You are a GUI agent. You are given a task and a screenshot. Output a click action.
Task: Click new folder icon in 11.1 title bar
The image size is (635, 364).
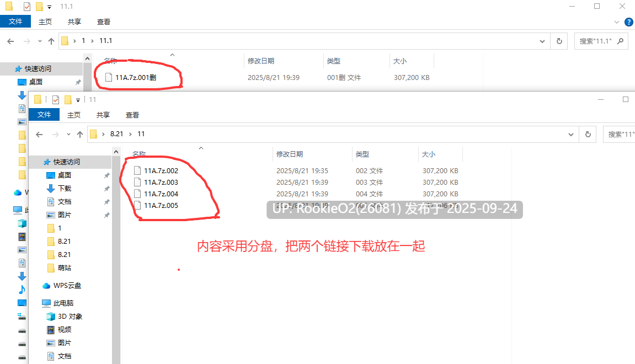click(39, 7)
